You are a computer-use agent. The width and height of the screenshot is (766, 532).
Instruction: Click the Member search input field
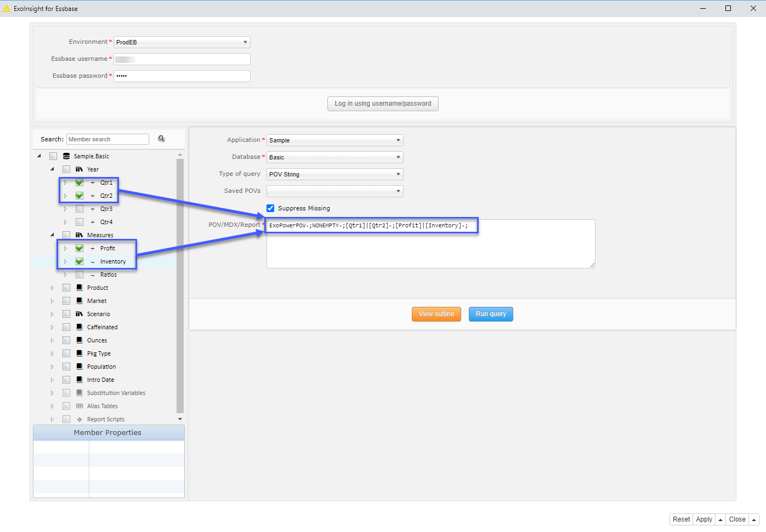107,139
